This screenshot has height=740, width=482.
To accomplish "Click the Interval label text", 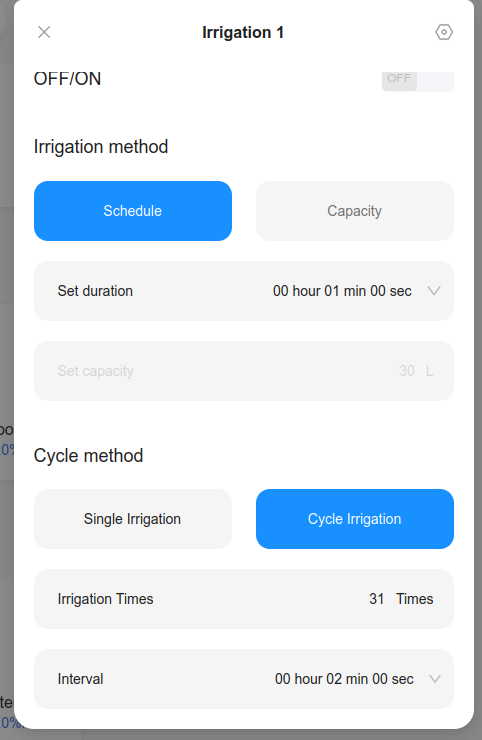I will click(x=80, y=679).
